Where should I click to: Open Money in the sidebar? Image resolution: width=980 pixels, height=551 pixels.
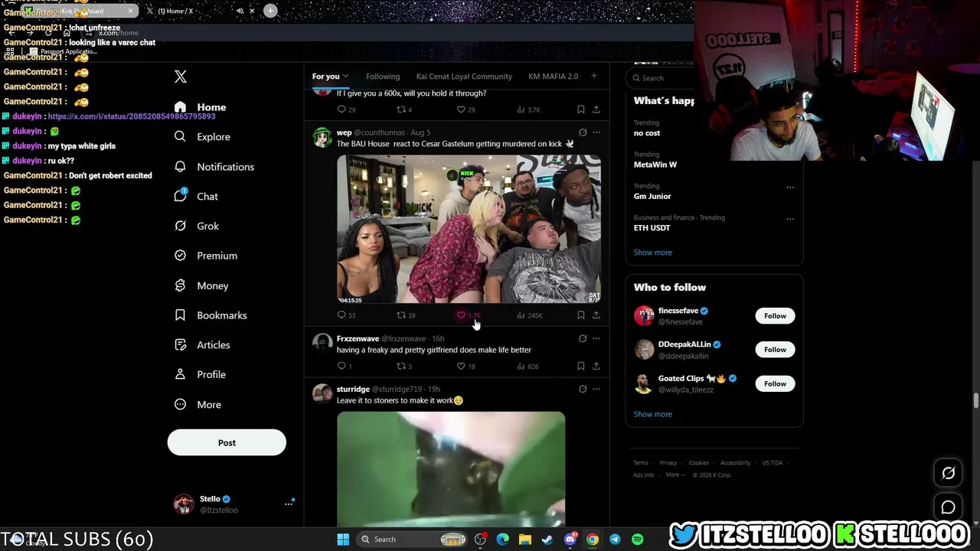(201, 285)
